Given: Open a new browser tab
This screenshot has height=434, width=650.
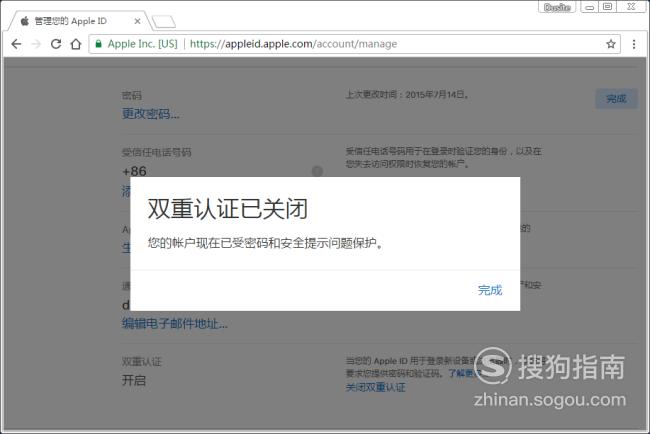Looking at the screenshot, I should 164,22.
